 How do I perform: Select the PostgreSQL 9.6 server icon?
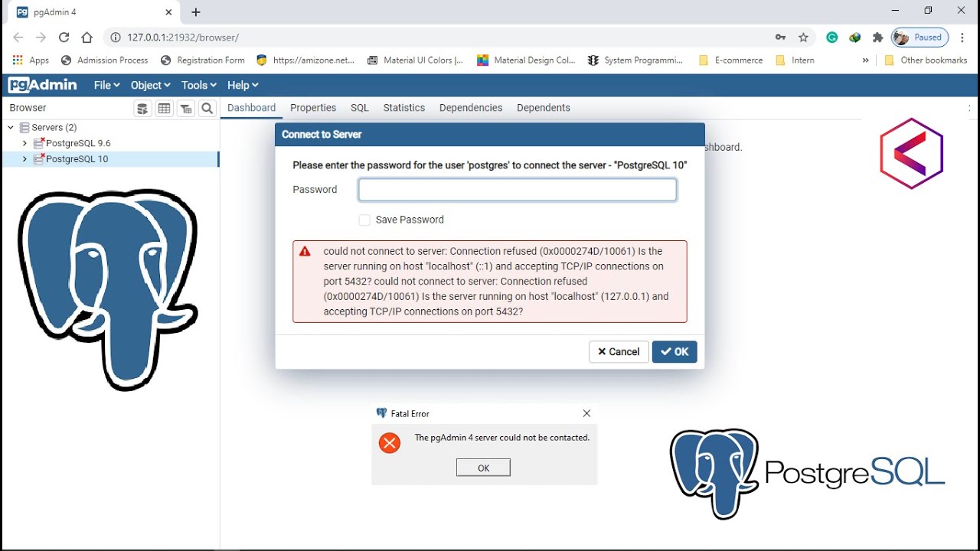pos(39,143)
